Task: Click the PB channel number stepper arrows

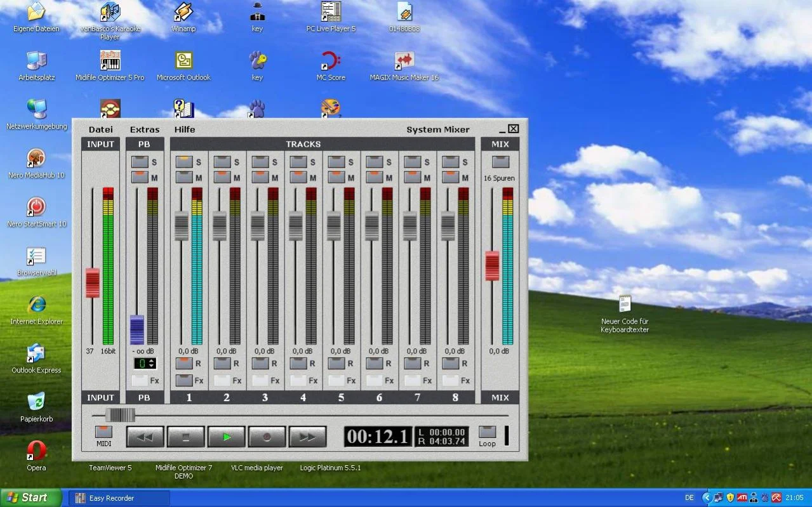Action: pos(151,364)
